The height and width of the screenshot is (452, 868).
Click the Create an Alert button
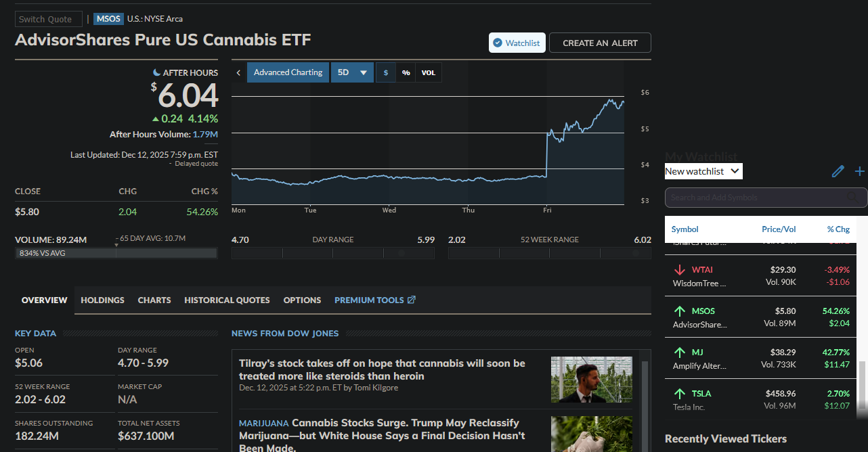[x=600, y=43]
